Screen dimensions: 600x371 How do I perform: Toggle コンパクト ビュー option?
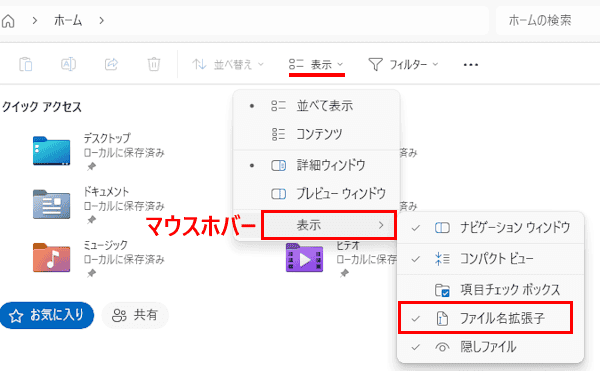491,259
